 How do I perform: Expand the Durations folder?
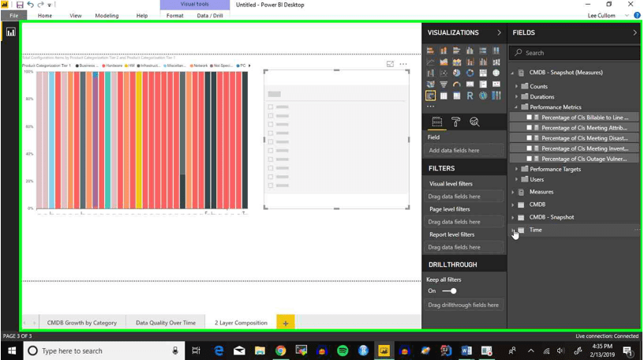pyautogui.click(x=517, y=96)
